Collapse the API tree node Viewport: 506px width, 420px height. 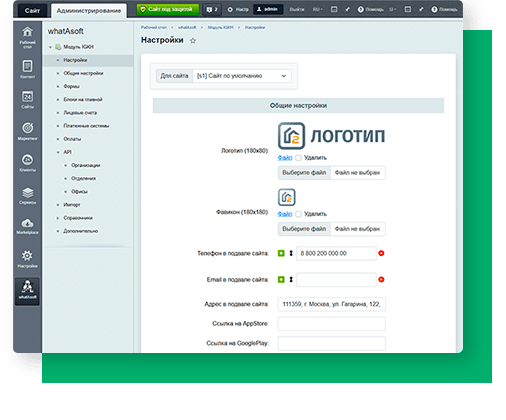point(58,152)
